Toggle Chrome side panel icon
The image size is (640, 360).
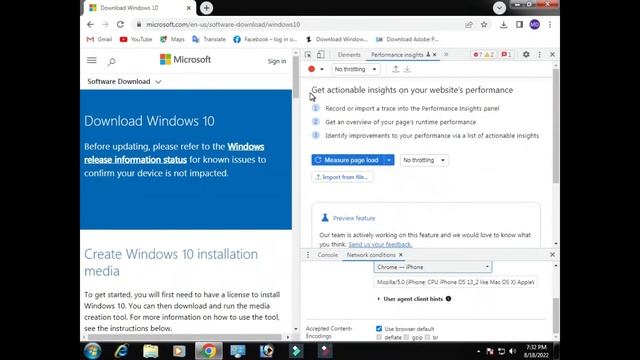(x=519, y=24)
